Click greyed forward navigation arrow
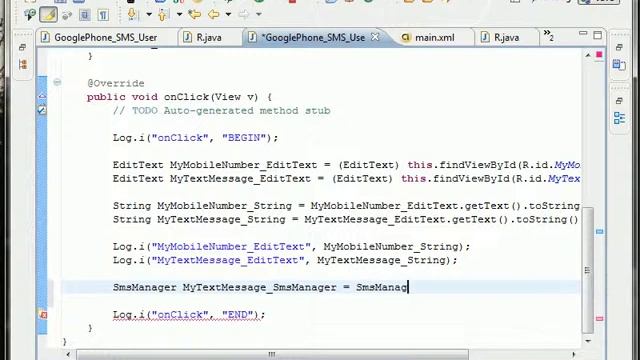 point(243,15)
